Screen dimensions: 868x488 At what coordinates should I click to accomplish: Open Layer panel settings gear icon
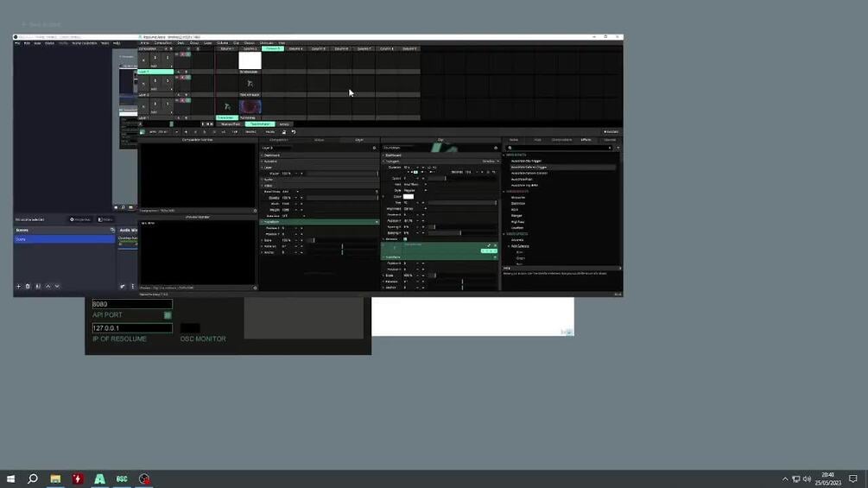[374, 149]
